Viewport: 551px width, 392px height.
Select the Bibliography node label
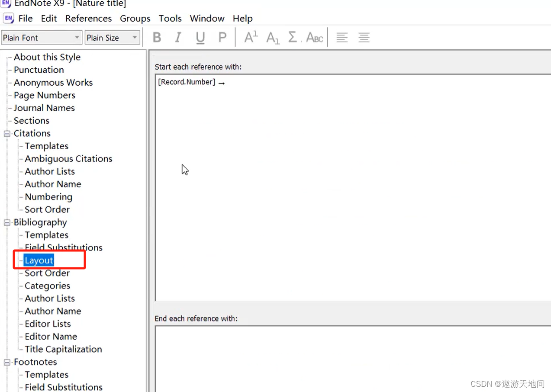40,222
